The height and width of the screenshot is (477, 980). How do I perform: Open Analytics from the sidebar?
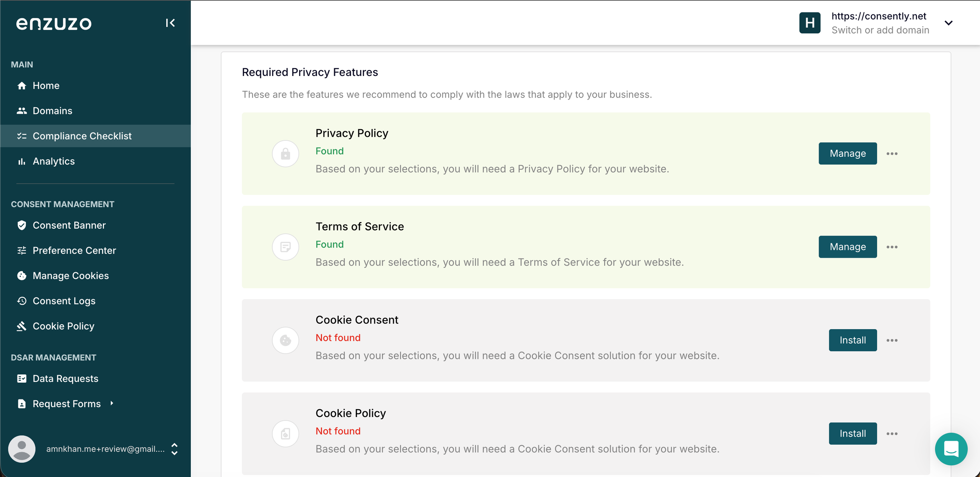coord(96,161)
